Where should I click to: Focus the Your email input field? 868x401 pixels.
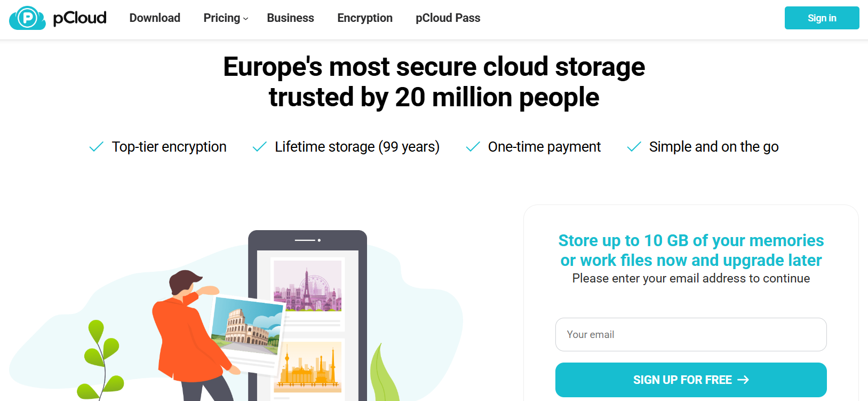click(691, 335)
